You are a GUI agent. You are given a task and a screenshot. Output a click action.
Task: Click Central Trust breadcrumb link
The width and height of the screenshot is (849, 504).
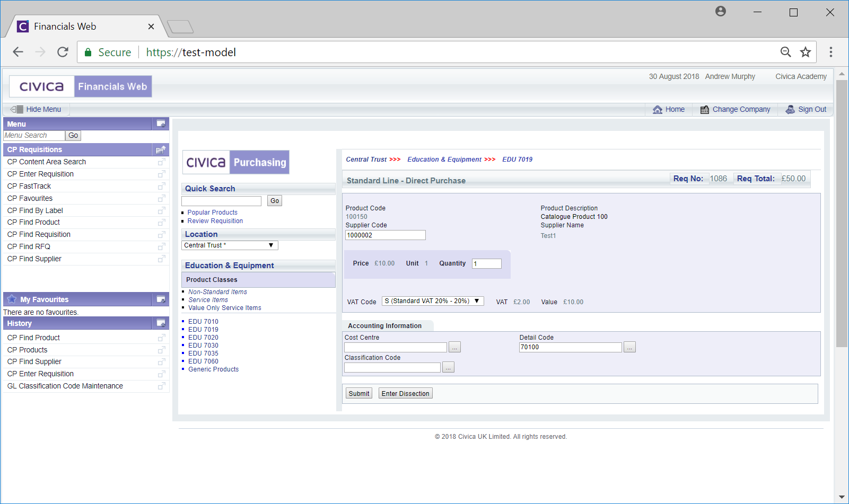(x=366, y=160)
